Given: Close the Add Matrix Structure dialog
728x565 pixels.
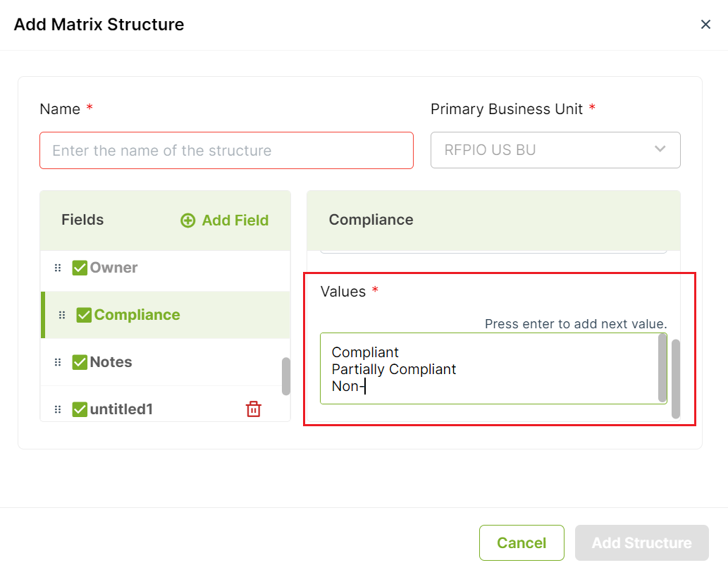Looking at the screenshot, I should (705, 25).
